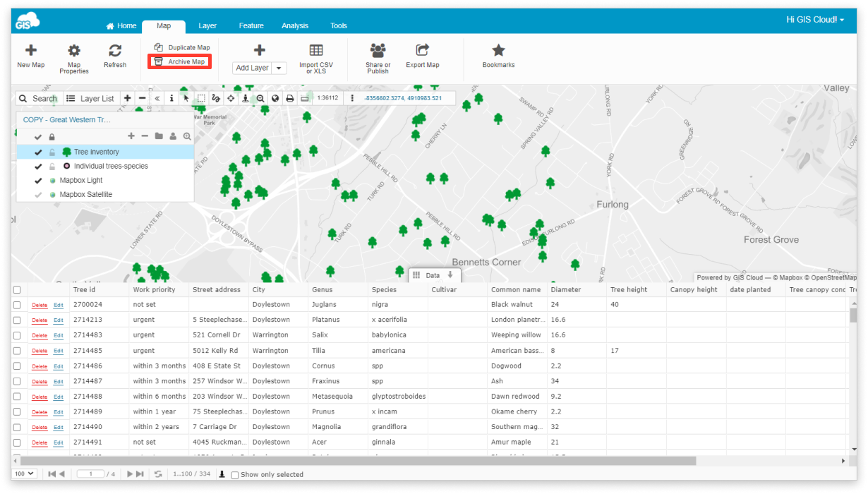868x494 pixels.
Task: Activate the rectangular selection tool
Action: click(201, 98)
